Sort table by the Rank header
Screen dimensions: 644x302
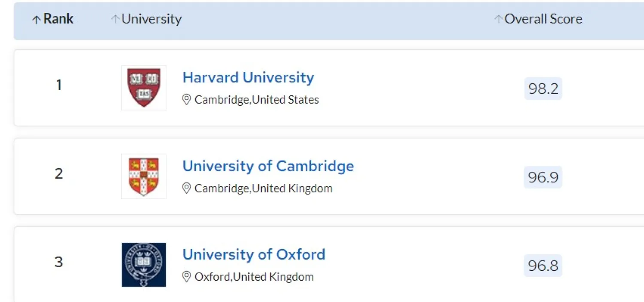[x=58, y=19]
